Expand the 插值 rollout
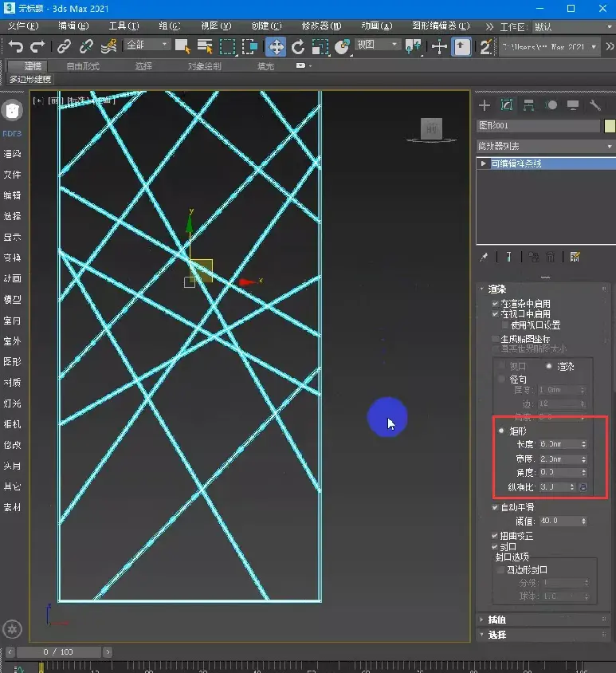This screenshot has height=673, width=616. point(497,620)
